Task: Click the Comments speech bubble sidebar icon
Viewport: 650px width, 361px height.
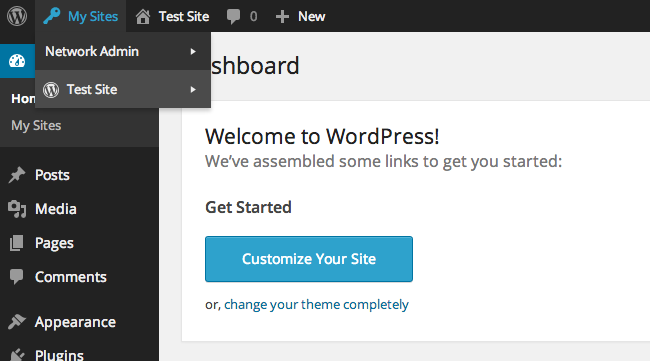Action: point(17,277)
